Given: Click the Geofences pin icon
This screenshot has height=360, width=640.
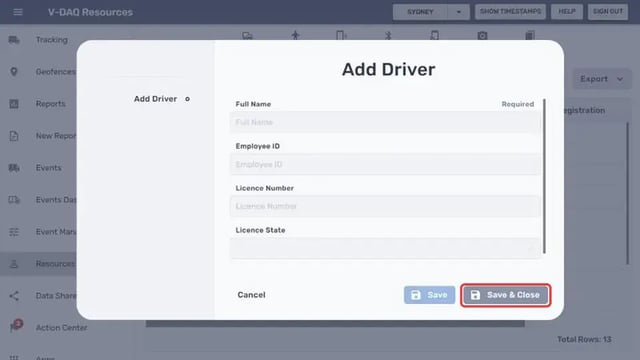Looking at the screenshot, I should click(14, 71).
